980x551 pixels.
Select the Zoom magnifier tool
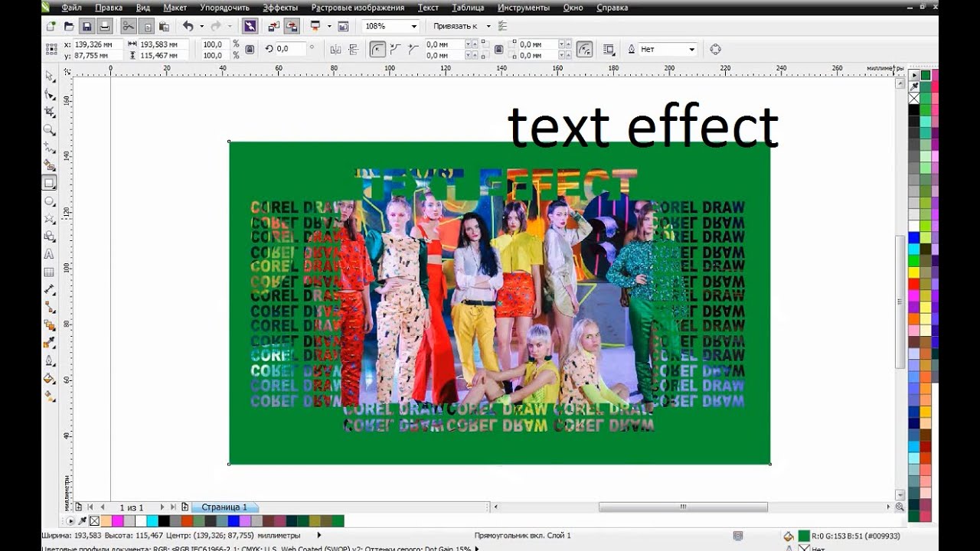point(50,130)
